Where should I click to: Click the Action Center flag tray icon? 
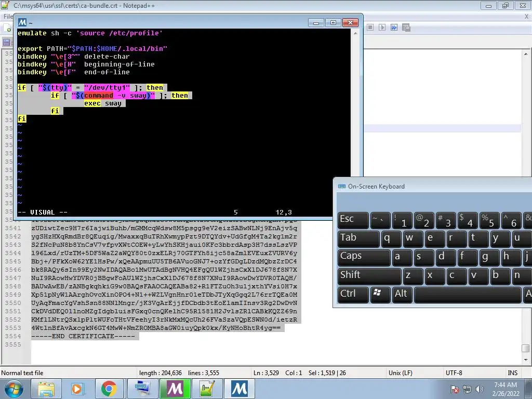[454, 389]
